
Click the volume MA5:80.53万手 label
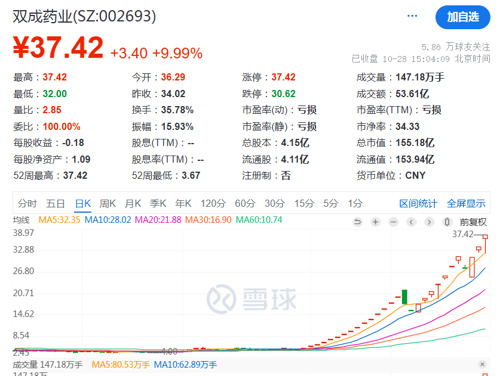point(121,365)
